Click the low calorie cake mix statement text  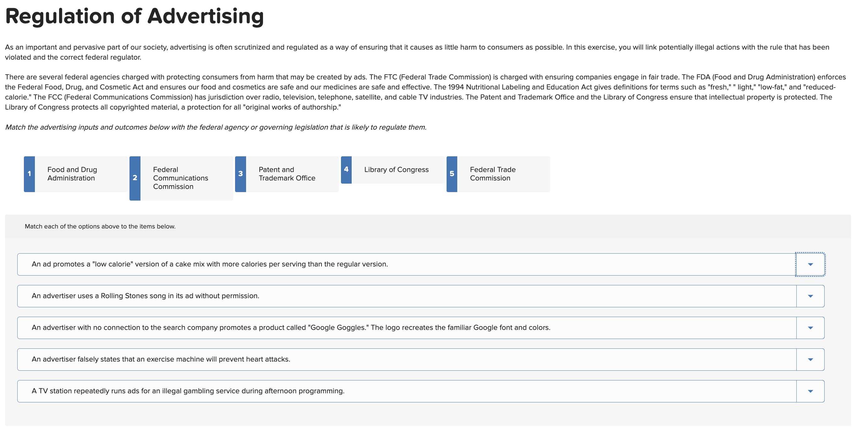[x=210, y=264]
